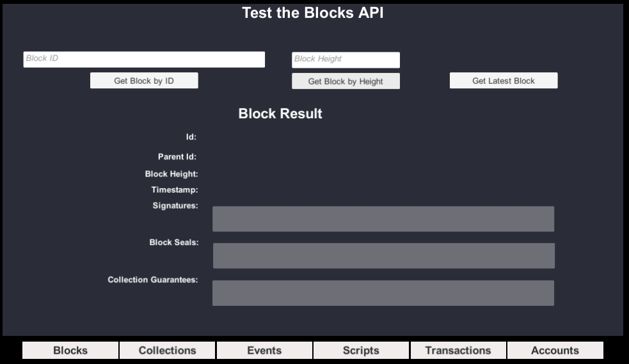Click the Block Result heading
Image resolution: width=629 pixels, height=364 pixels.
tap(280, 114)
